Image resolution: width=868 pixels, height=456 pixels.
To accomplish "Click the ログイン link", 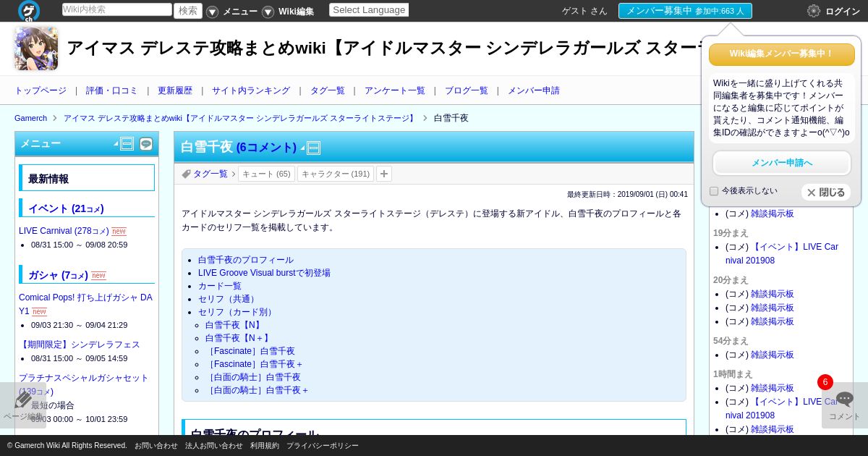I will click(x=843, y=12).
